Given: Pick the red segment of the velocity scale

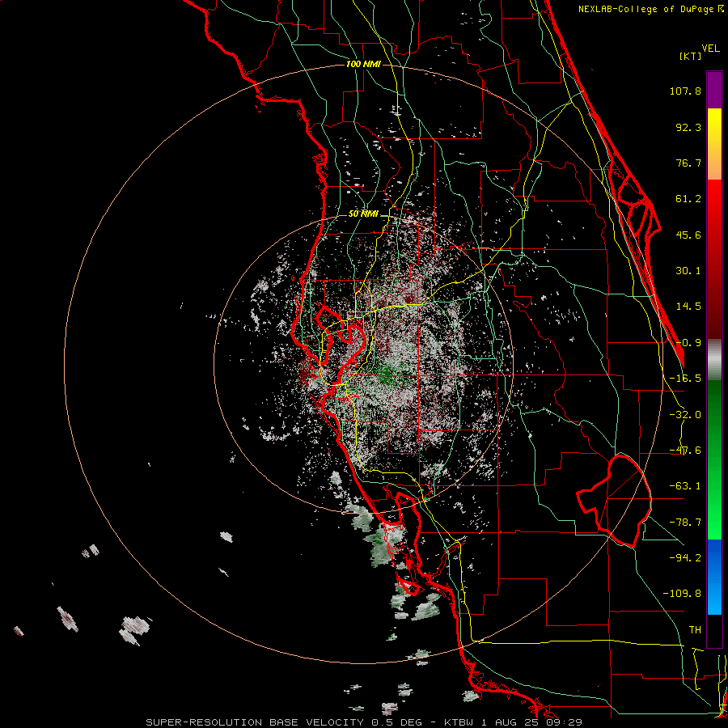Looking at the screenshot, I should coord(714,259).
